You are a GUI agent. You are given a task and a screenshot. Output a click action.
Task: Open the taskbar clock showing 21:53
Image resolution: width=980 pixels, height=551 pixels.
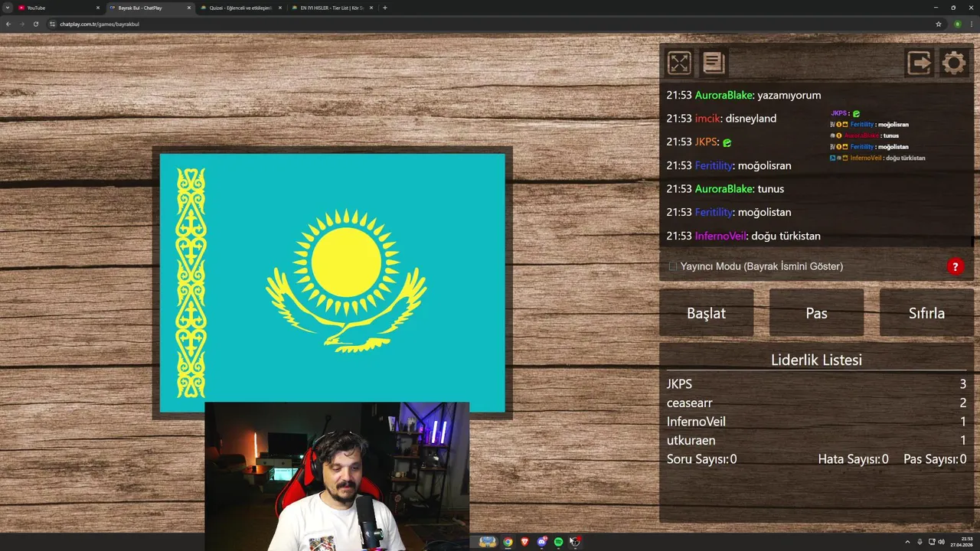coord(962,542)
